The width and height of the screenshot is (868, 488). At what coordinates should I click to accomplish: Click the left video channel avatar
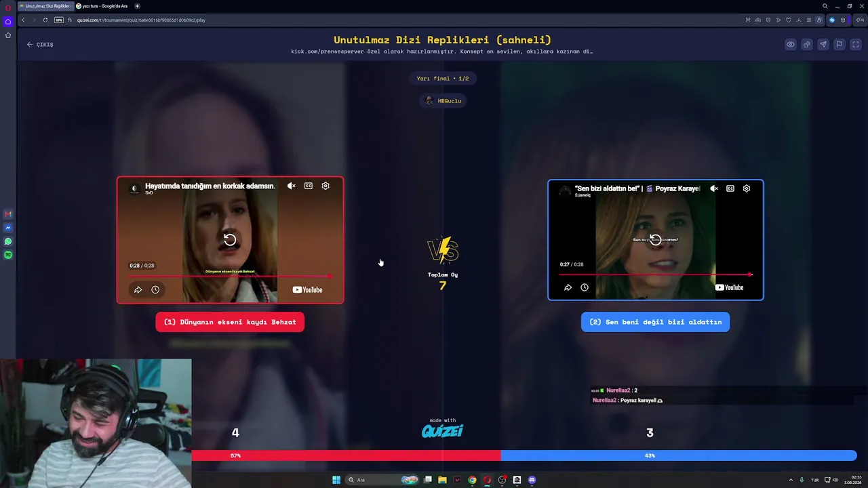134,188
